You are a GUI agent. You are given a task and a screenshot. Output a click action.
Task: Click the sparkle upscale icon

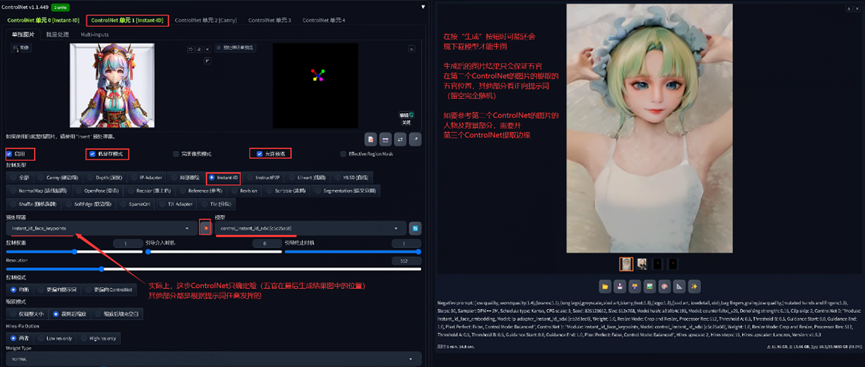[x=695, y=286]
